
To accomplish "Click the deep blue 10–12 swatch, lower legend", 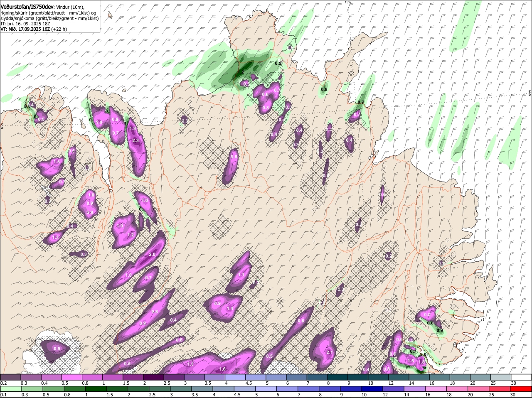I will (x=373, y=389).
